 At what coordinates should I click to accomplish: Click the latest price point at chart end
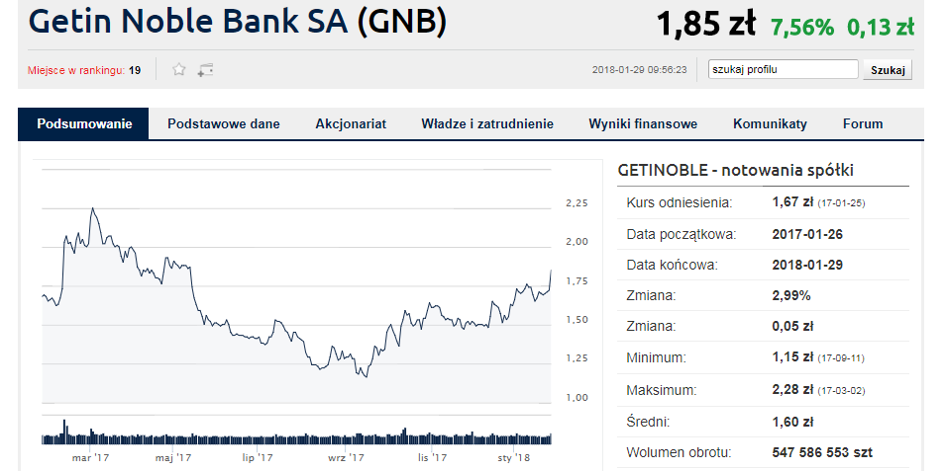pyautogui.click(x=551, y=271)
